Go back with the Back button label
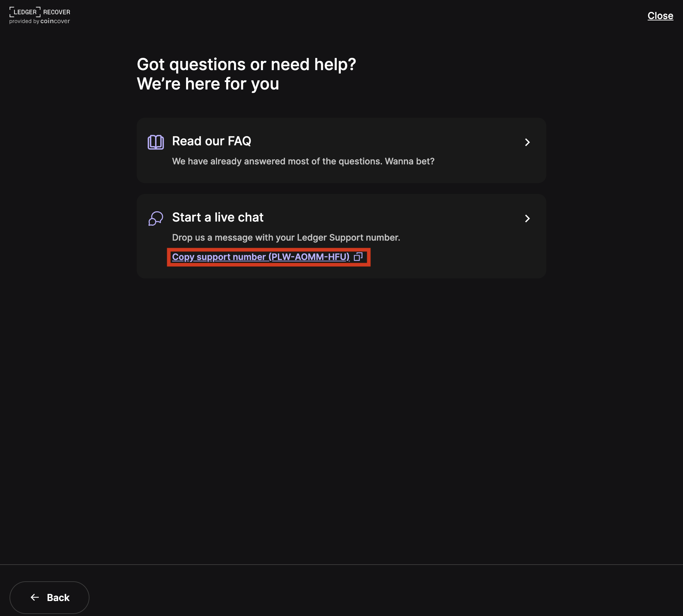The height and width of the screenshot is (616, 683). click(58, 598)
